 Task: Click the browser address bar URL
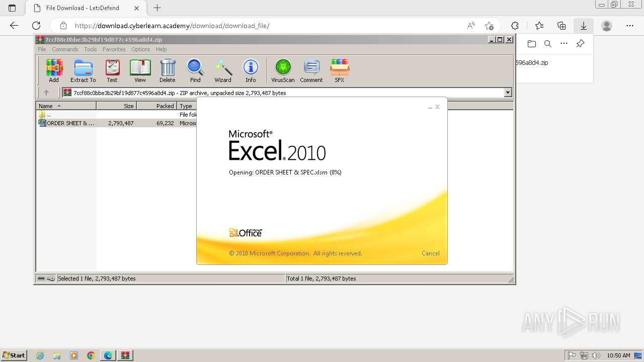tap(172, 26)
